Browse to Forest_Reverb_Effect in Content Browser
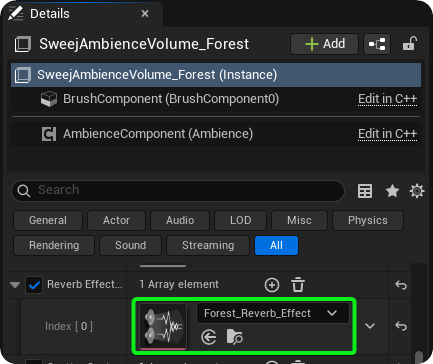This screenshot has height=364, width=433. coord(235,337)
